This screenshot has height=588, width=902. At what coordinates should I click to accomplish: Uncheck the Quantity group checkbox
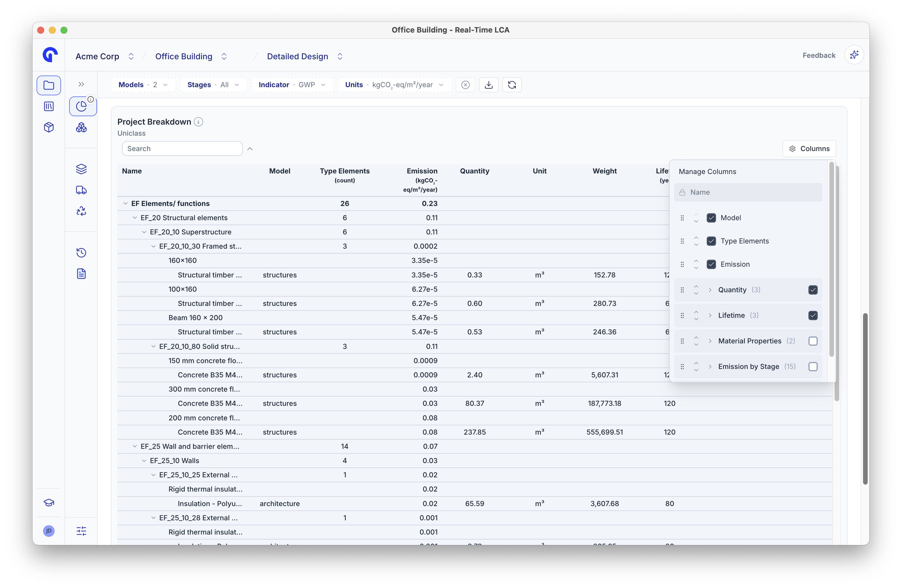coord(813,290)
